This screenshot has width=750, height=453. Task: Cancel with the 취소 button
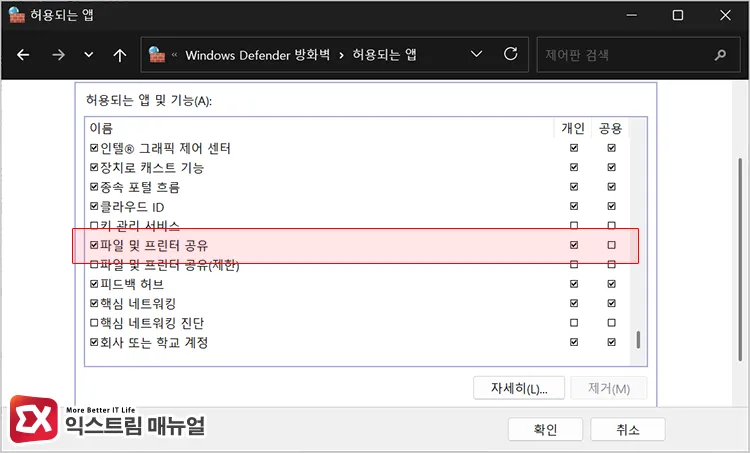point(628,429)
